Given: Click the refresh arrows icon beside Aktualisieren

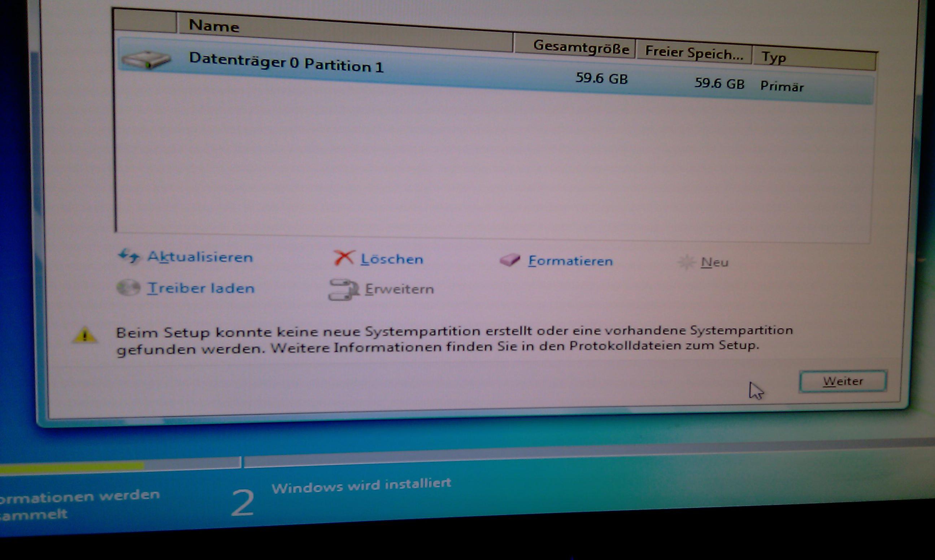Looking at the screenshot, I should click(129, 257).
